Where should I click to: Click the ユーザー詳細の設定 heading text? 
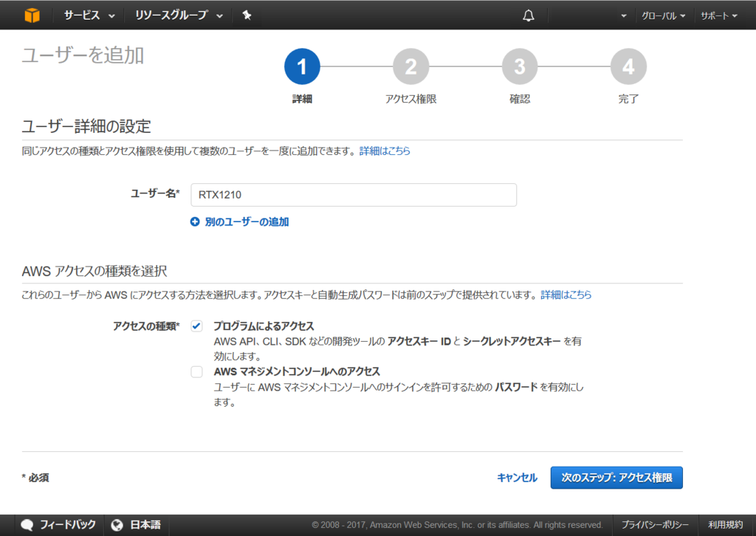pos(86,126)
